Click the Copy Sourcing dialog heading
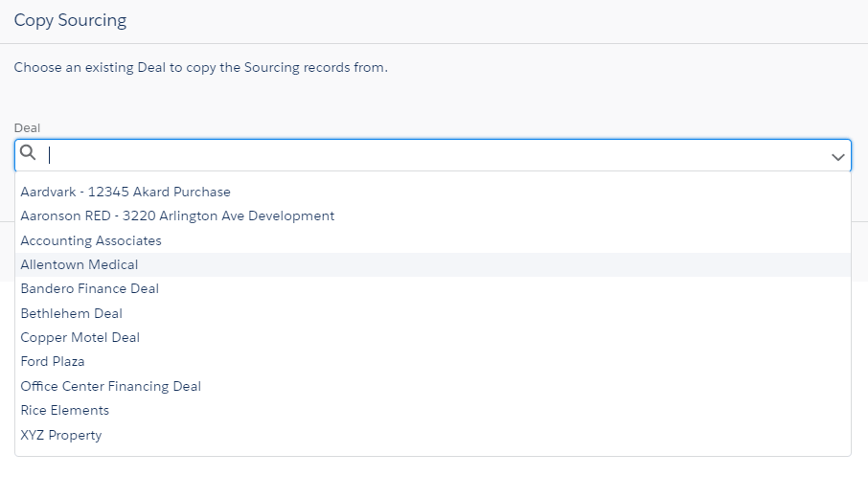Image resolution: width=868 pixels, height=499 pixels. tap(70, 20)
